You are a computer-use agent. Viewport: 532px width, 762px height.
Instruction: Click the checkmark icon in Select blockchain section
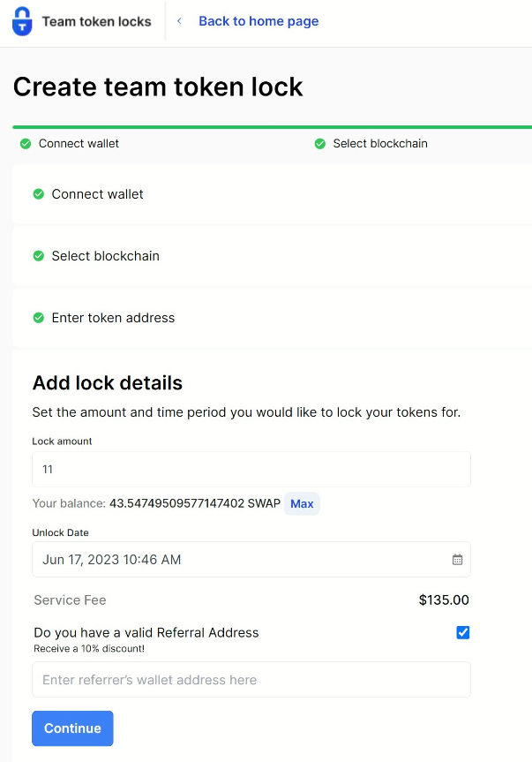(37, 256)
